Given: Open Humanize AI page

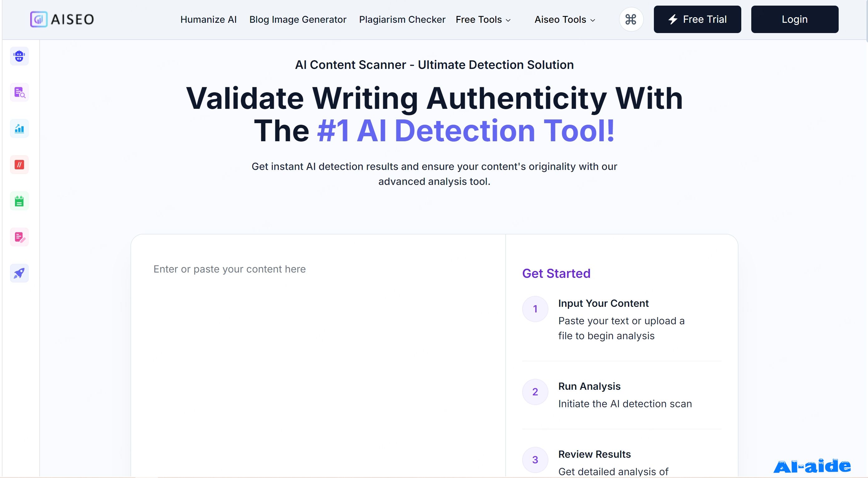Looking at the screenshot, I should [208, 20].
